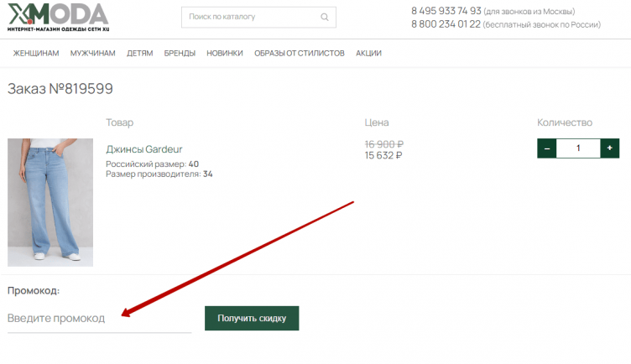Click the quantity value field
This screenshot has height=364, width=631.
pos(578,148)
